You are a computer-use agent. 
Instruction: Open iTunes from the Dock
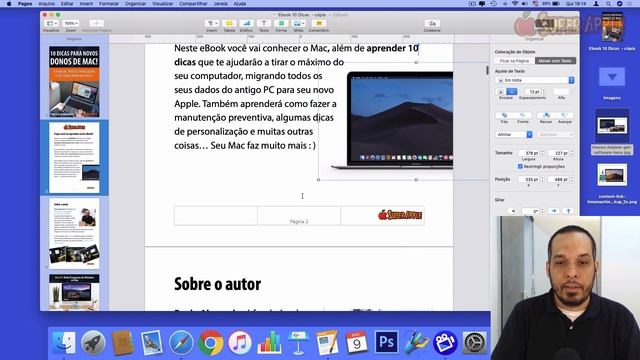(240, 342)
